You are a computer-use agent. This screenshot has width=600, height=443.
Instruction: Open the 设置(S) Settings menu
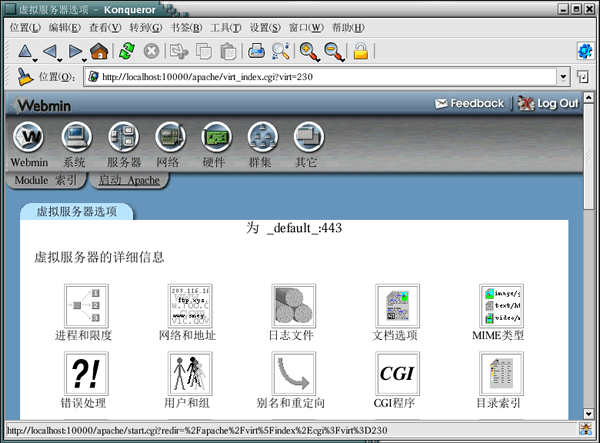(265, 28)
